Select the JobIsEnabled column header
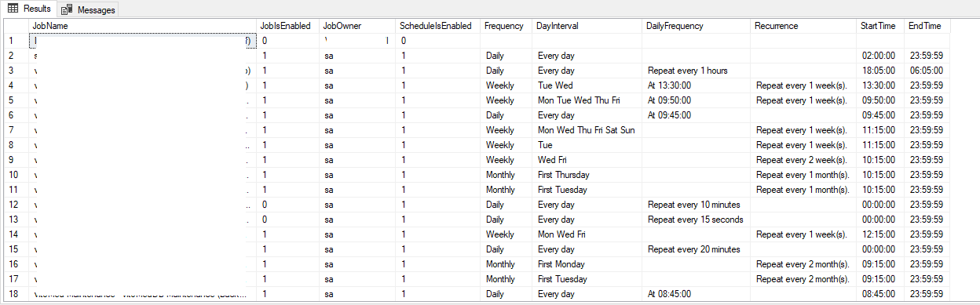The width and height of the screenshot is (980, 305). 289,26
